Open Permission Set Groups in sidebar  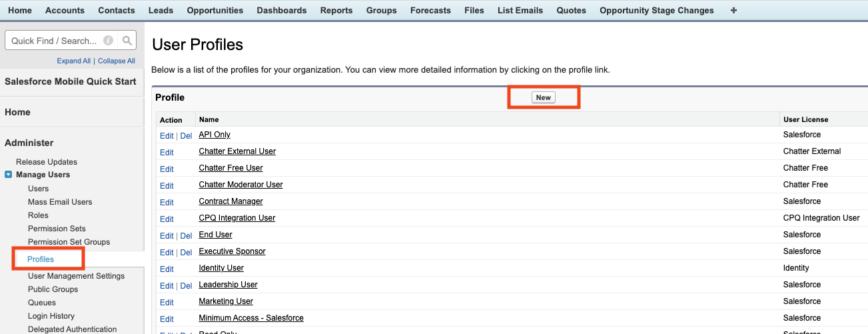[69, 242]
